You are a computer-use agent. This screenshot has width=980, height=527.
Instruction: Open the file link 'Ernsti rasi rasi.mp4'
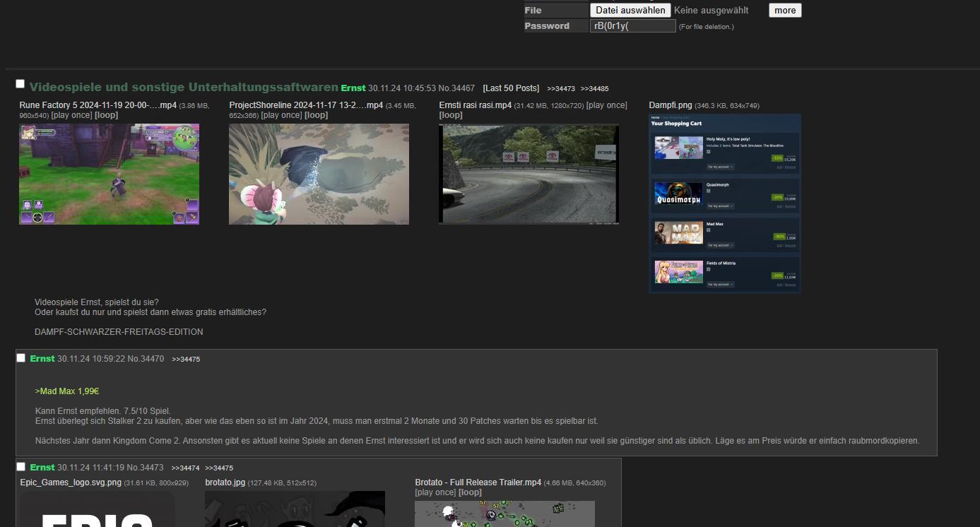click(476, 105)
